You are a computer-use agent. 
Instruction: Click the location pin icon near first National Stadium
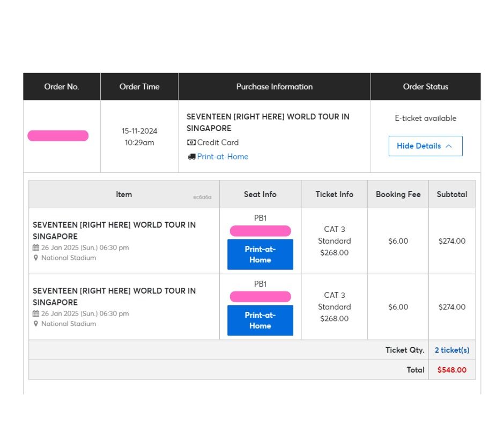click(x=36, y=258)
